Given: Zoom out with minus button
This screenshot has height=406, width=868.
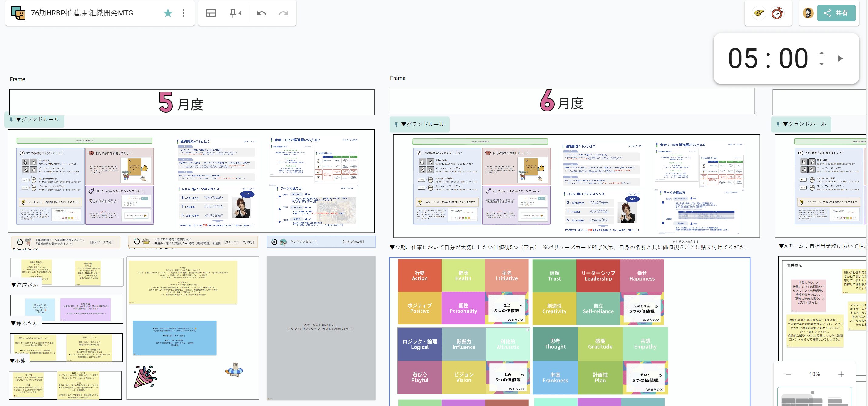Looking at the screenshot, I should pos(788,374).
